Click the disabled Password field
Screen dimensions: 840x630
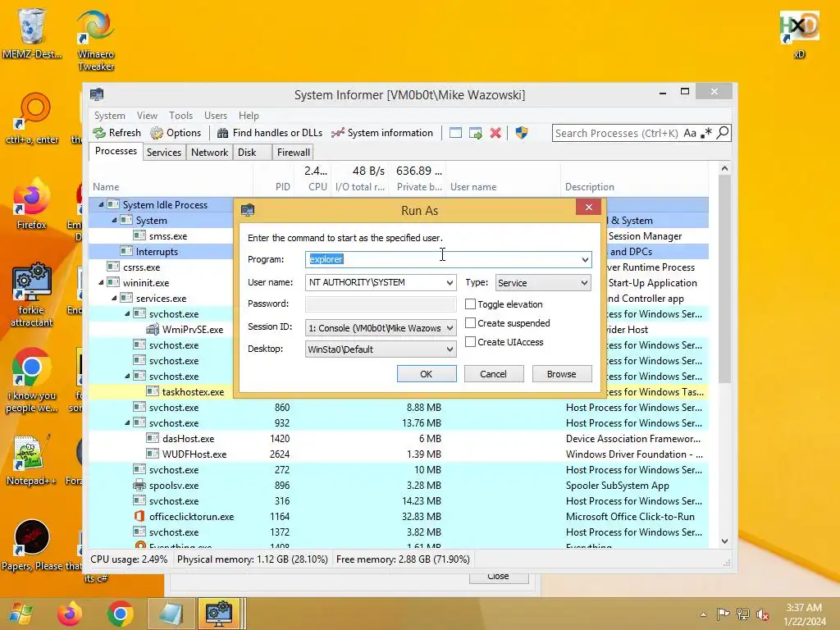coord(381,304)
